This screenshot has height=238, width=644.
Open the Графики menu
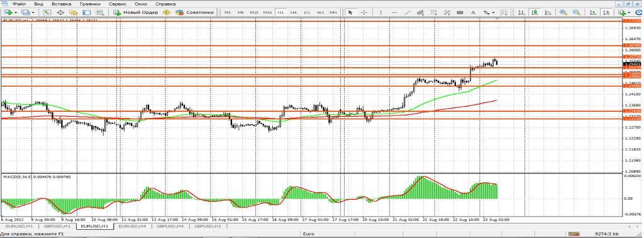coord(91,3)
